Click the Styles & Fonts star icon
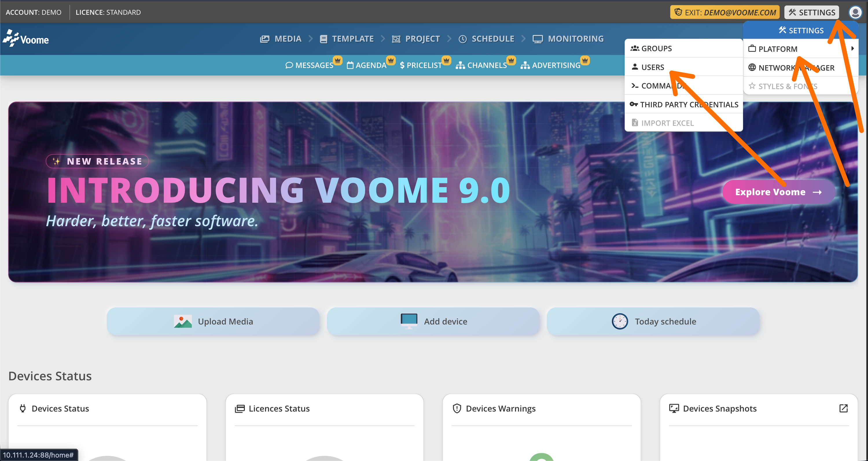This screenshot has height=461, width=868. point(752,86)
